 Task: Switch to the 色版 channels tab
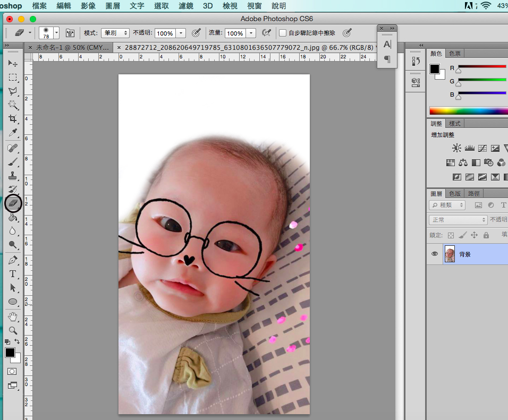pos(455,194)
